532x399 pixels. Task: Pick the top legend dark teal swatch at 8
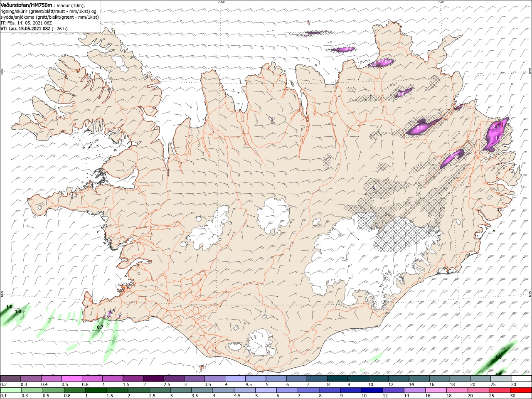point(337,379)
